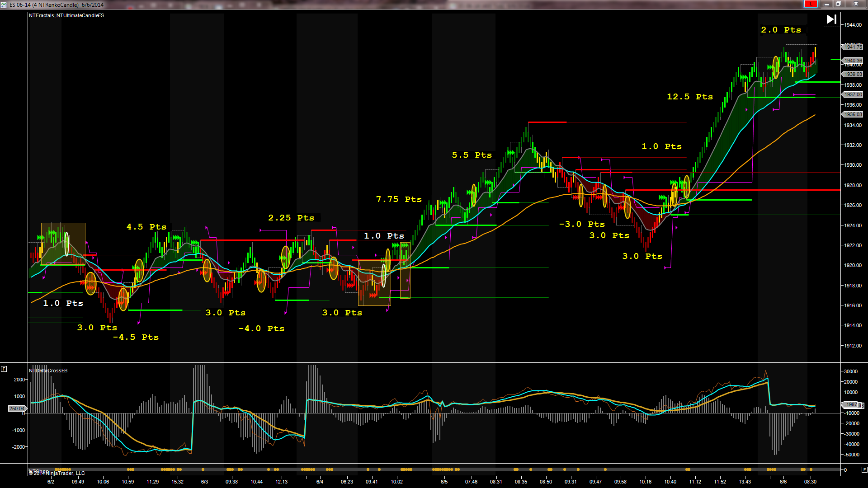868x488 pixels.
Task: Select the -4.5 Pts text annotation
Action: (136, 337)
